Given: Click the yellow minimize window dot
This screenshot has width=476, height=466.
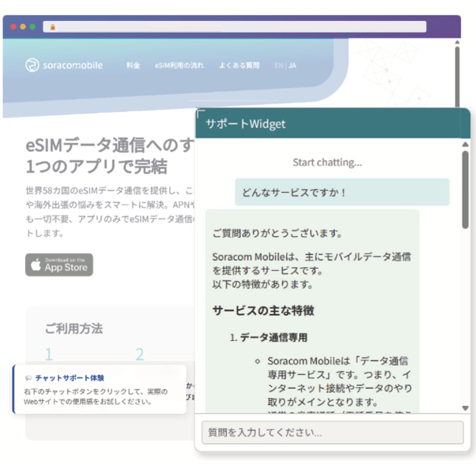Looking at the screenshot, I should (23, 27).
